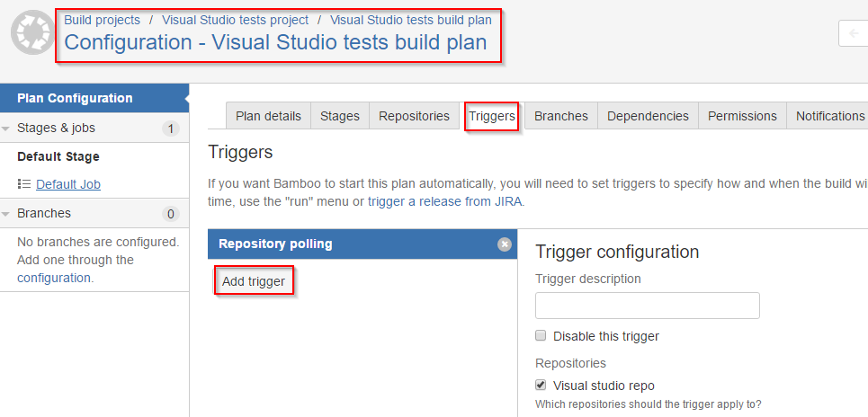Viewport: 868px width, 417px height.
Task: Open Visual Studio tests project breadcrumb
Action: coord(236,20)
